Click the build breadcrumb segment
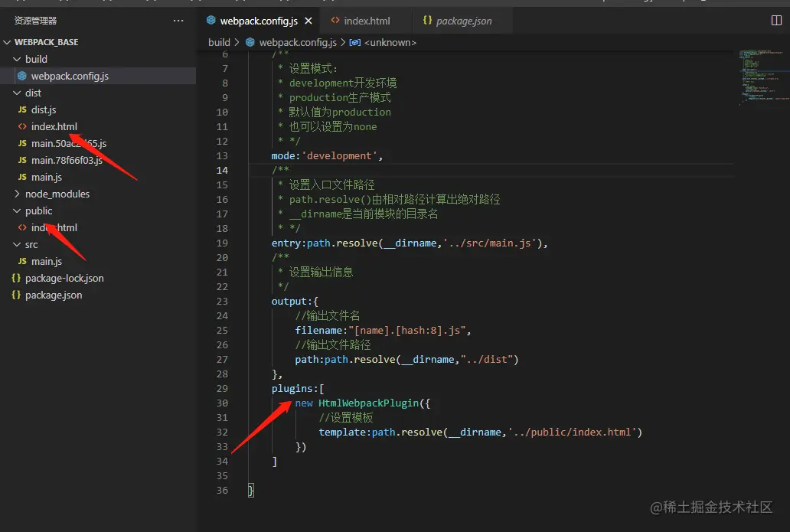Viewport: 790px width, 532px height. click(x=219, y=42)
